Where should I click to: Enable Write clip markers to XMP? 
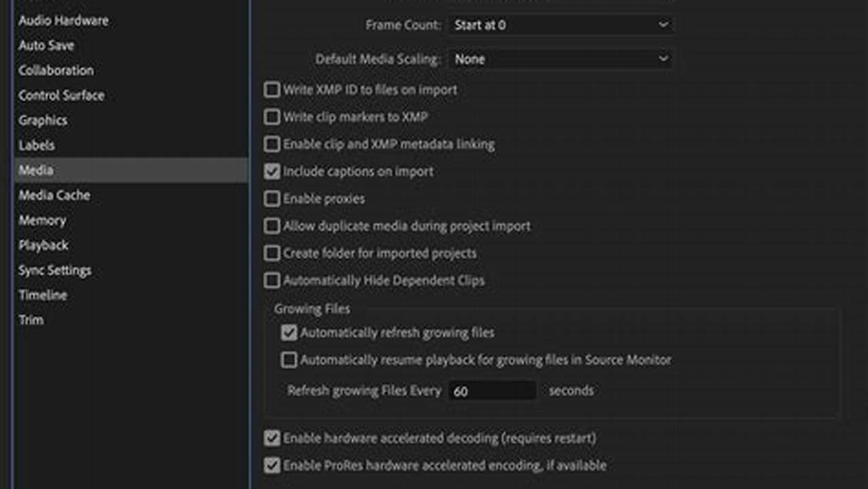click(x=271, y=117)
